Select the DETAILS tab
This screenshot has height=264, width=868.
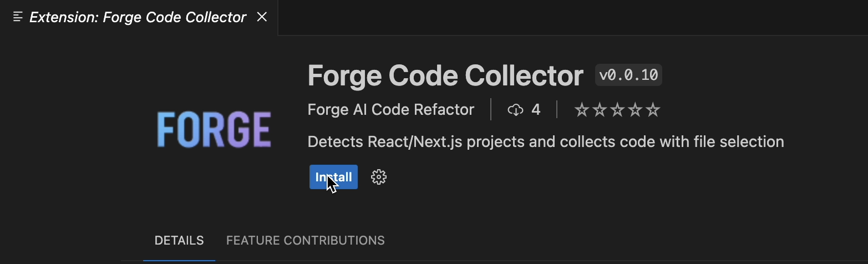(x=179, y=241)
